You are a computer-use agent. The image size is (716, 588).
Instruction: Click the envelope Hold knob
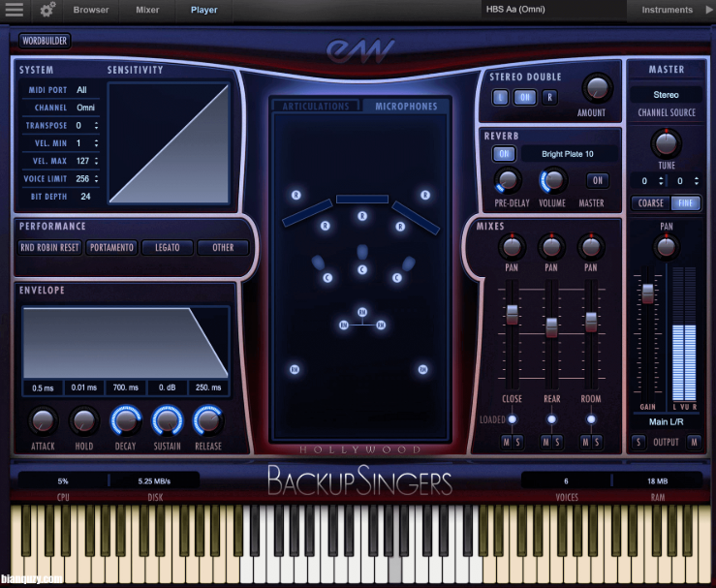coord(84,420)
